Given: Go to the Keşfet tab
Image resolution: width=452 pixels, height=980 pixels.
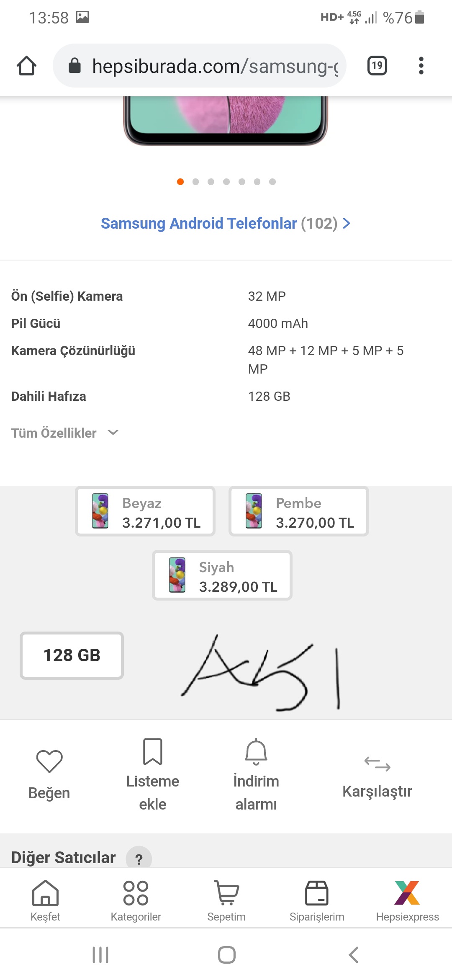Looking at the screenshot, I should [45, 900].
